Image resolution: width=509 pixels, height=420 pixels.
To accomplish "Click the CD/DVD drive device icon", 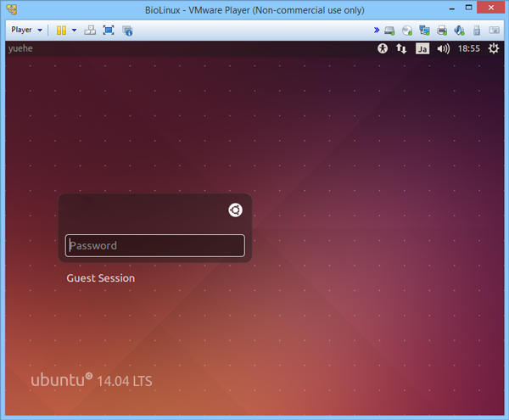I will click(x=407, y=31).
